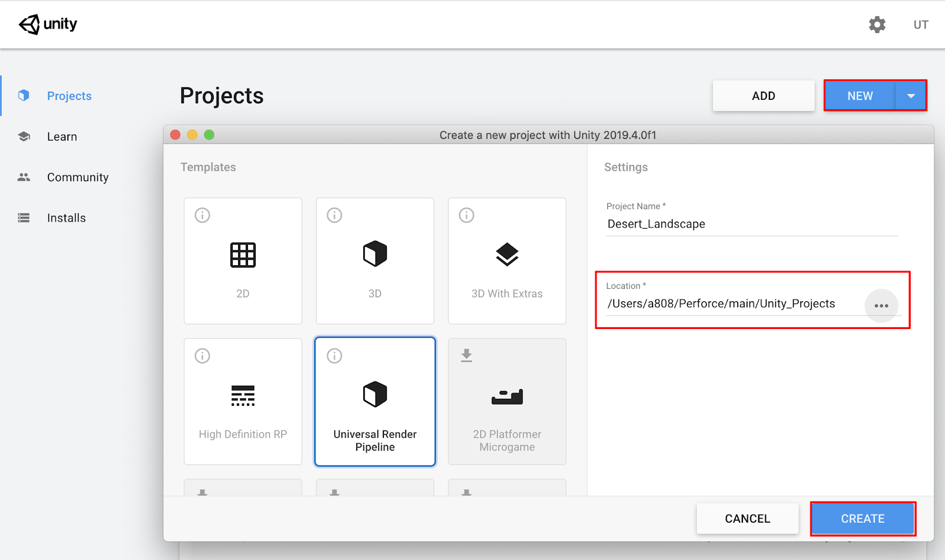Go to the Learn section
Viewport: 945px width, 560px height.
point(62,136)
